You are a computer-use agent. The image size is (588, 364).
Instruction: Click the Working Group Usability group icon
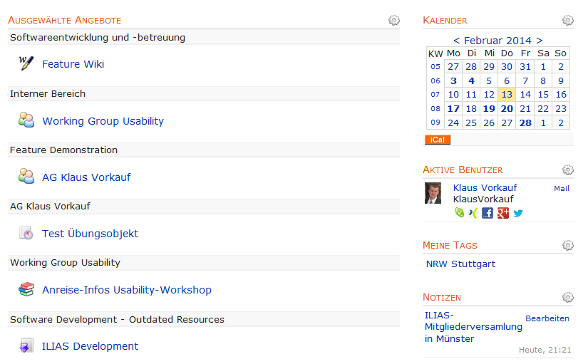26,120
